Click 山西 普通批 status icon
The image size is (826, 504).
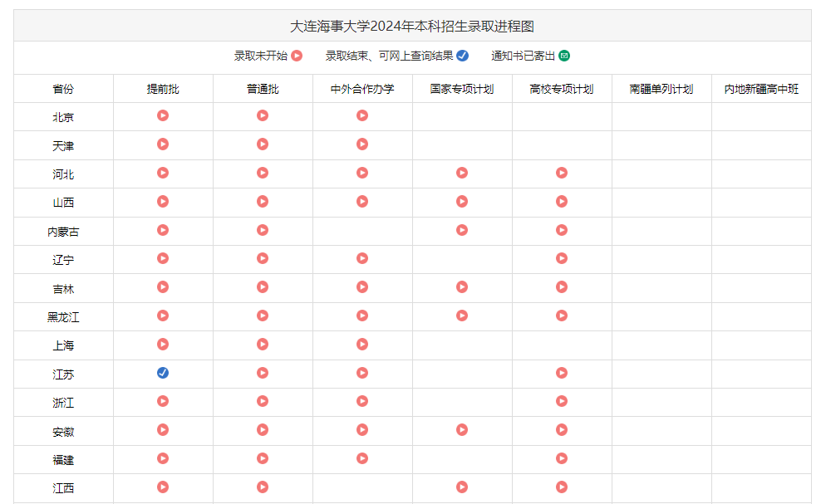click(263, 201)
